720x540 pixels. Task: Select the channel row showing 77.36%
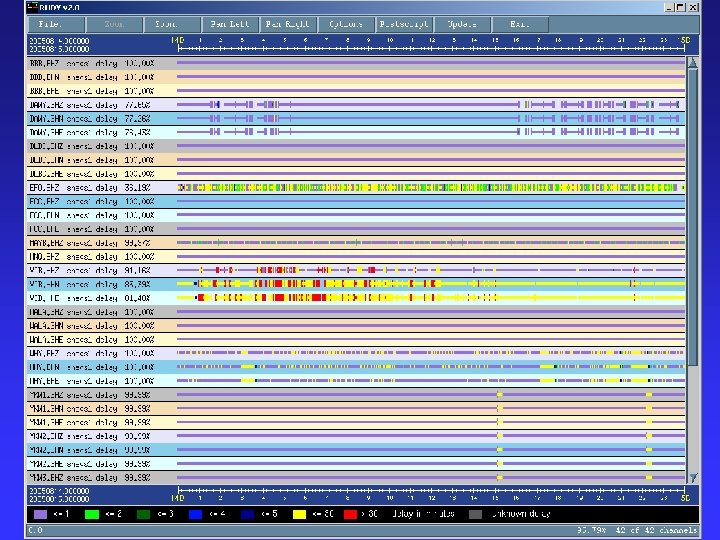(x=356, y=118)
